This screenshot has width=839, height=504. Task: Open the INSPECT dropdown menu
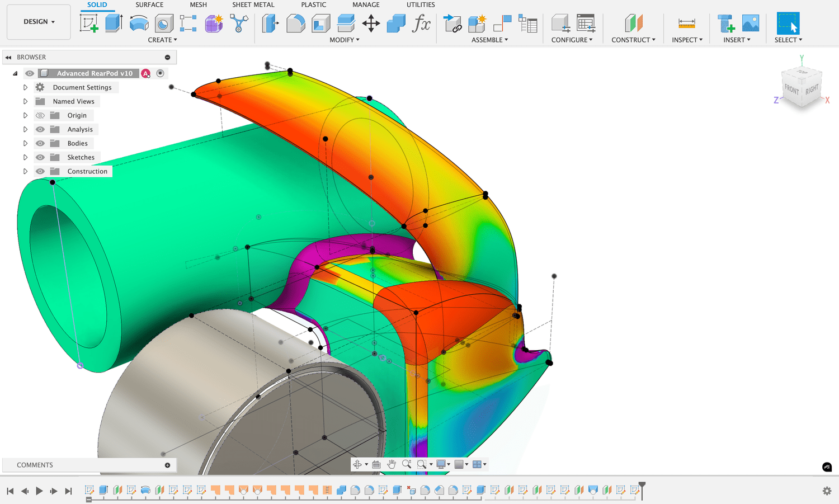(x=687, y=40)
